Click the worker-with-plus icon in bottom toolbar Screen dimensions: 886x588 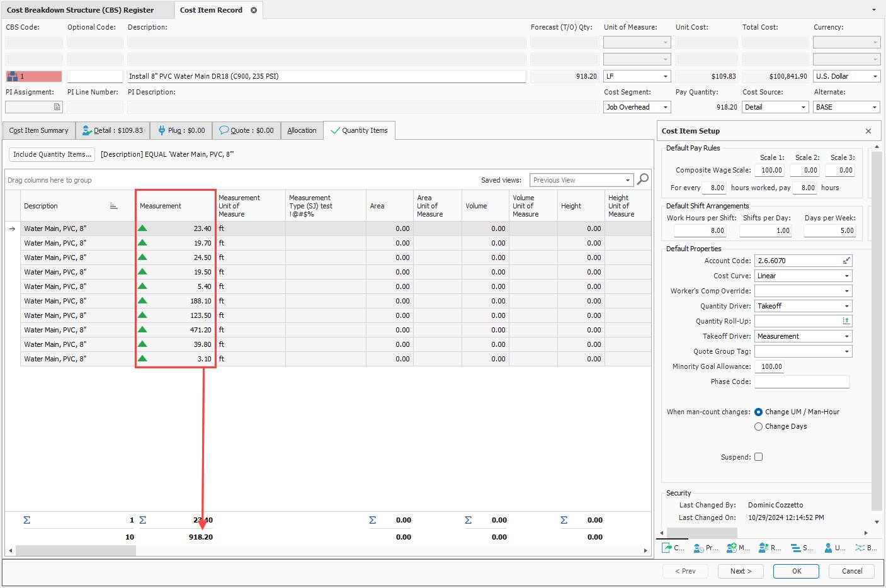(x=731, y=548)
